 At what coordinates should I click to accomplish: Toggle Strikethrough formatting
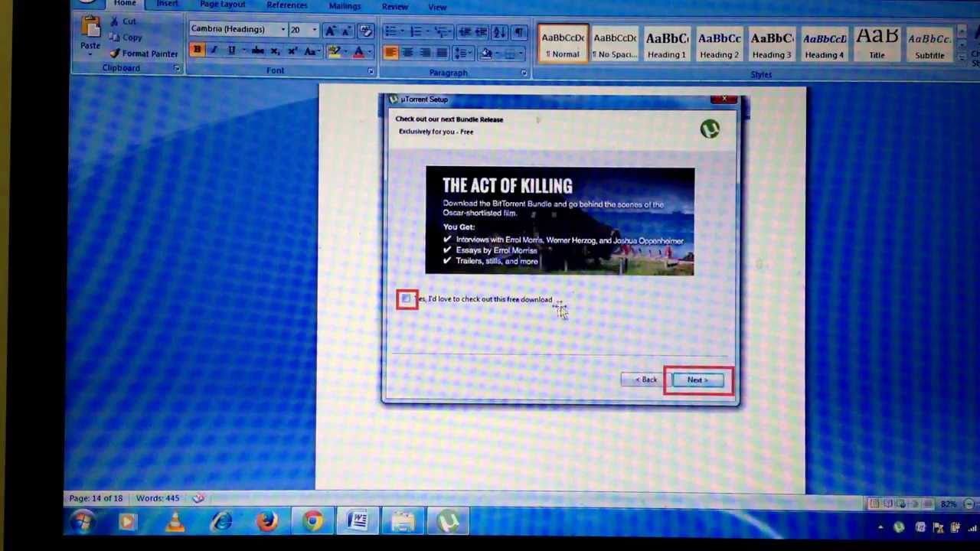click(258, 51)
